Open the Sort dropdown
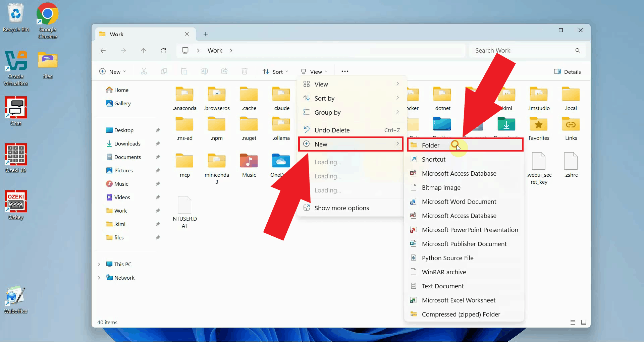 pos(275,71)
